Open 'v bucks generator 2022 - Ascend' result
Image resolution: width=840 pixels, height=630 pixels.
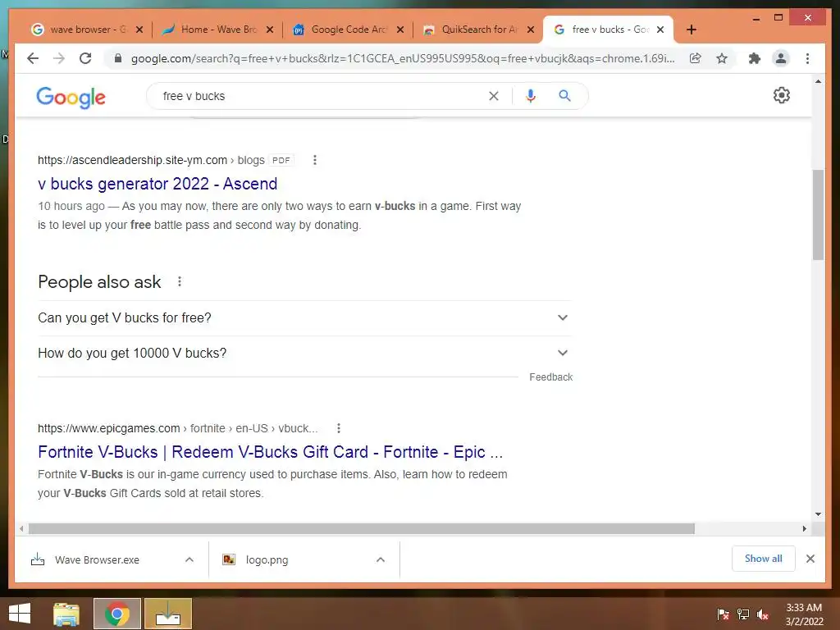157,183
